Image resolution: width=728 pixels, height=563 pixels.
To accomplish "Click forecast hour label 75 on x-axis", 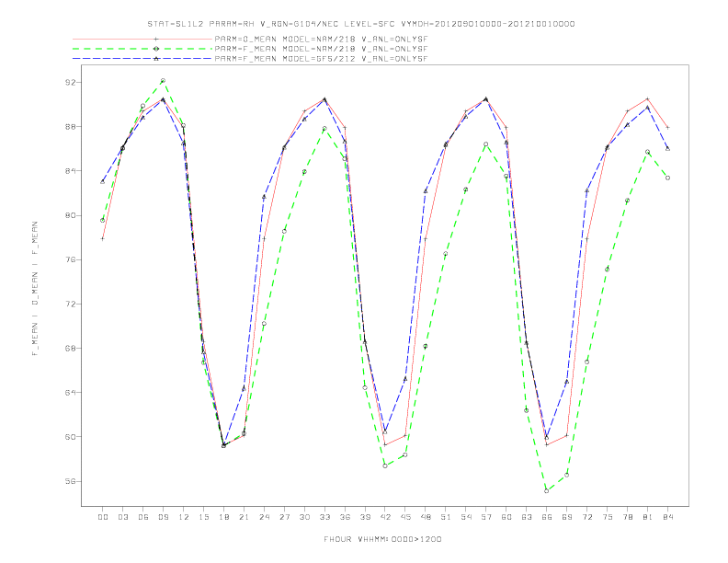I will coord(608,517).
